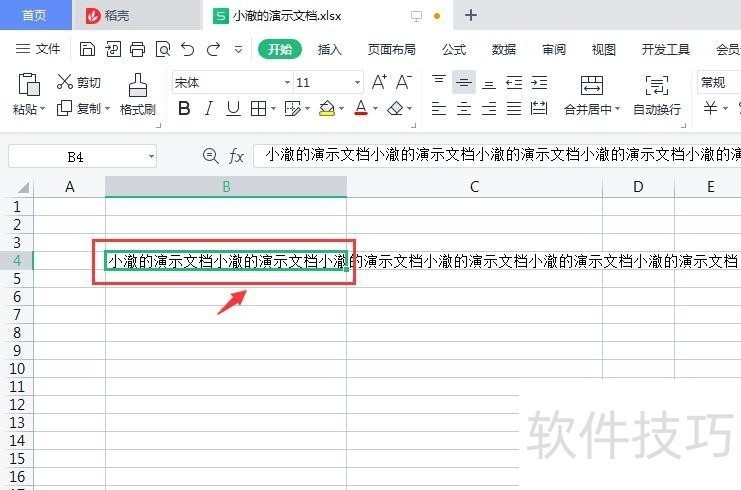
Task: Open the font size dropdown 11
Action: [x=357, y=83]
